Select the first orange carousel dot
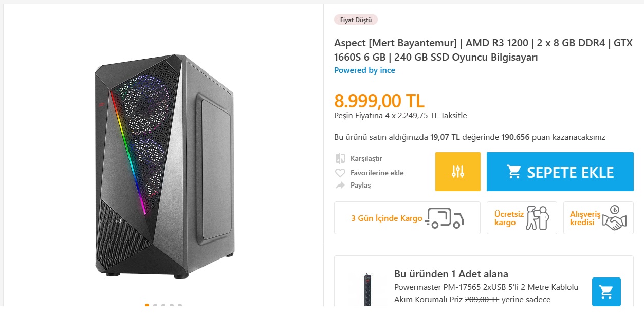The height and width of the screenshot is (315, 644). (x=147, y=306)
